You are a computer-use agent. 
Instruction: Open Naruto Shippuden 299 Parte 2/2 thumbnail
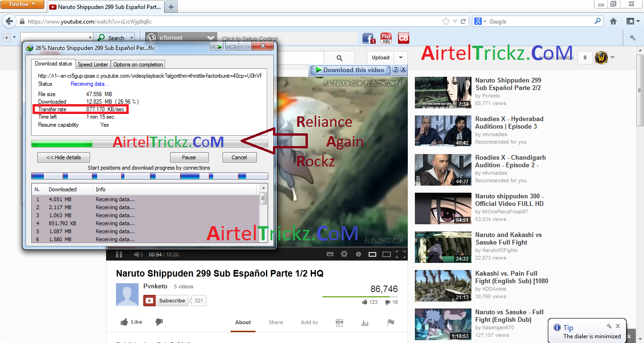(x=443, y=92)
